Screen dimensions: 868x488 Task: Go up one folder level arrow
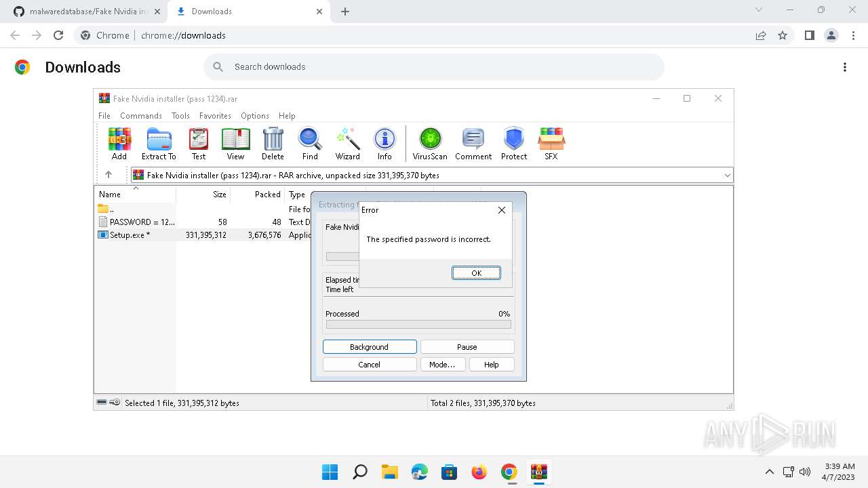(108, 175)
